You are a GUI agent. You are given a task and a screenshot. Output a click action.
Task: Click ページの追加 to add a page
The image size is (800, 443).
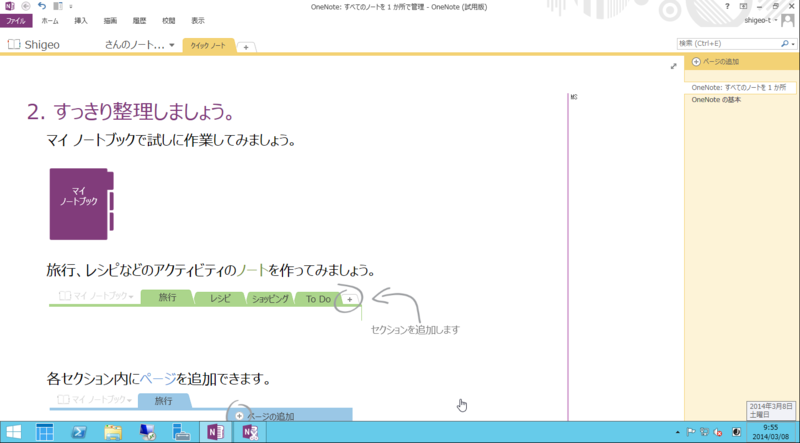coord(715,62)
